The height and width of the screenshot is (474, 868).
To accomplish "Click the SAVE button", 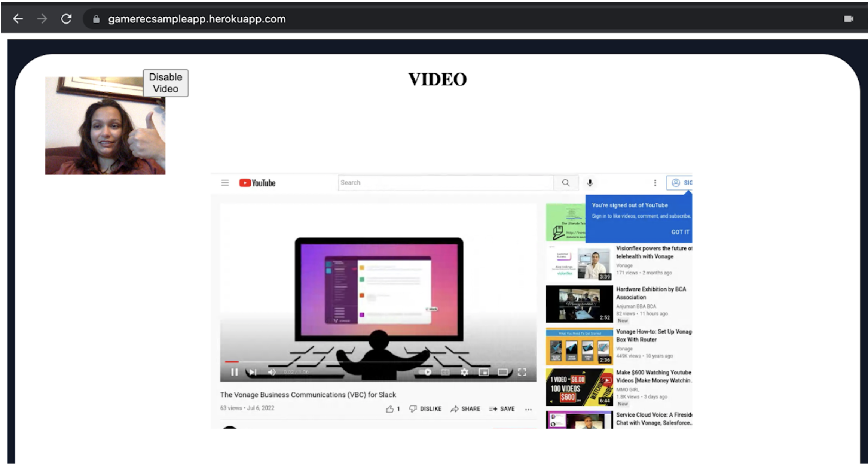I will 502,409.
